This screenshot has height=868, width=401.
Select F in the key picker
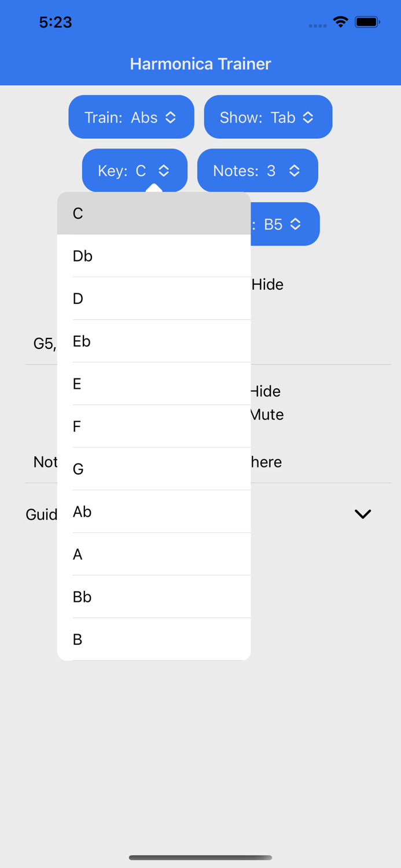[x=153, y=426]
